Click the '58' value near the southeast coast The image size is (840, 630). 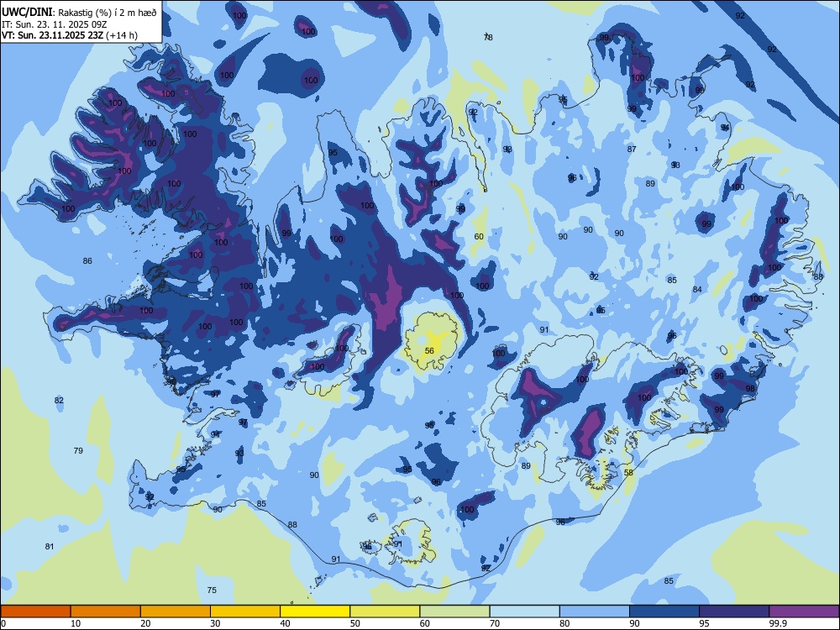(629, 472)
